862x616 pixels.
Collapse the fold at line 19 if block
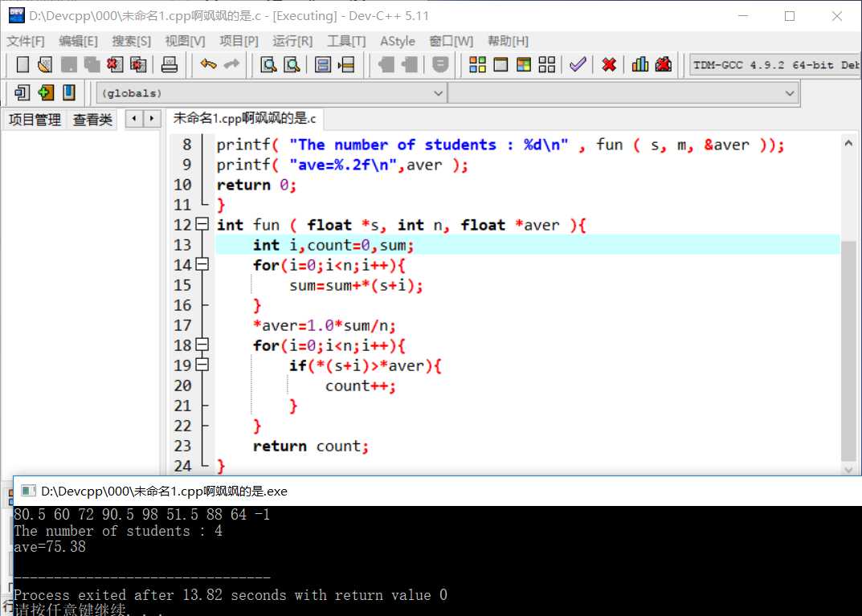tap(202, 365)
